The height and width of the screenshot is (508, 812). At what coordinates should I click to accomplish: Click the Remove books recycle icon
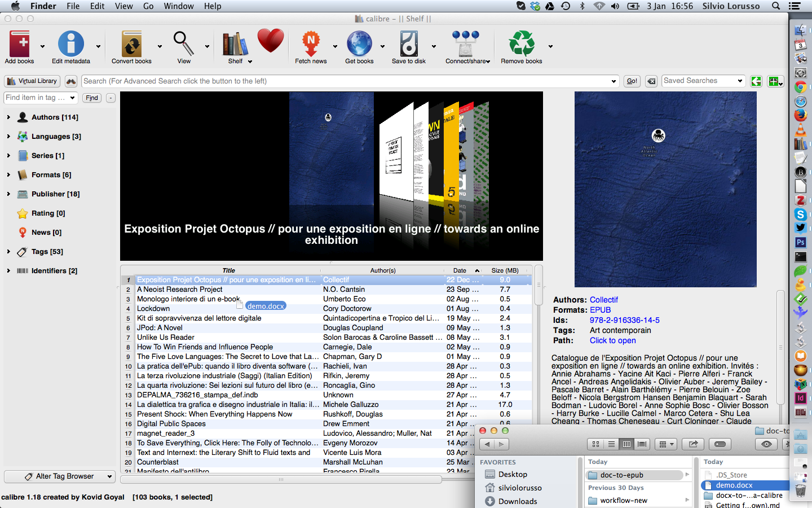tap(522, 43)
